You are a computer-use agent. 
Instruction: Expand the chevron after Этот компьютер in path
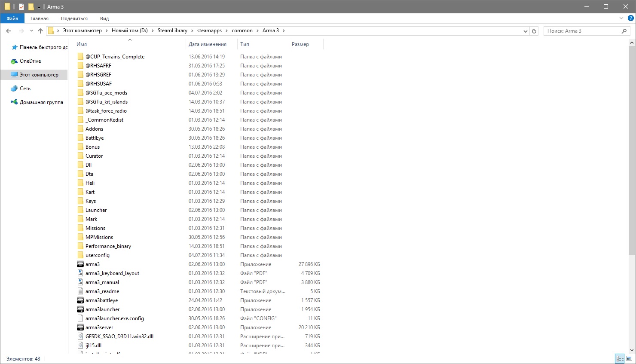point(107,31)
